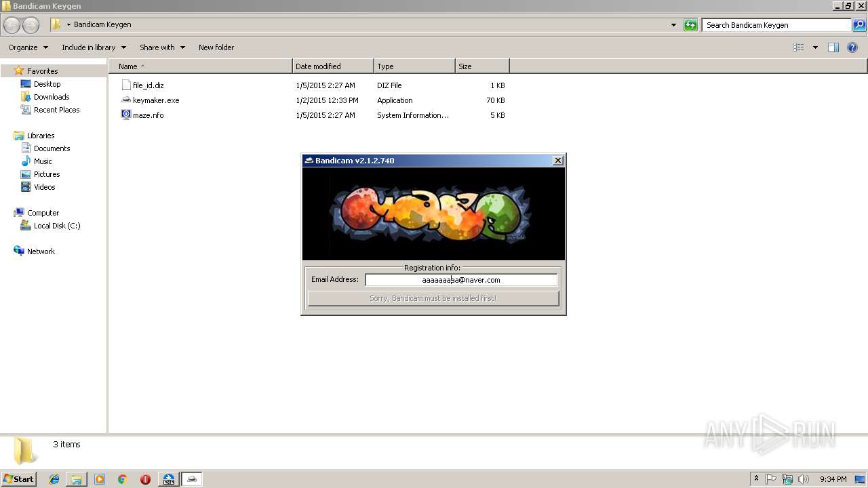Open the Include in library menu
The height and width of the screenshot is (488, 868).
click(x=94, y=47)
